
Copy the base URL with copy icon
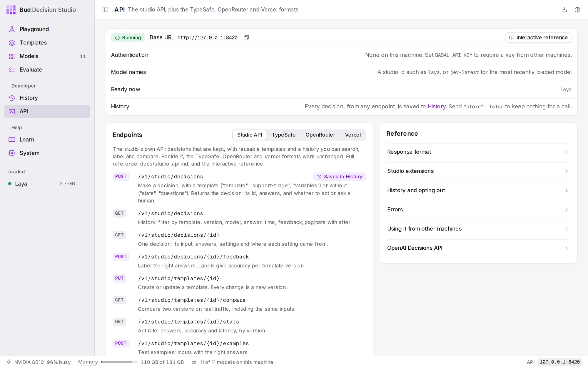[246, 38]
